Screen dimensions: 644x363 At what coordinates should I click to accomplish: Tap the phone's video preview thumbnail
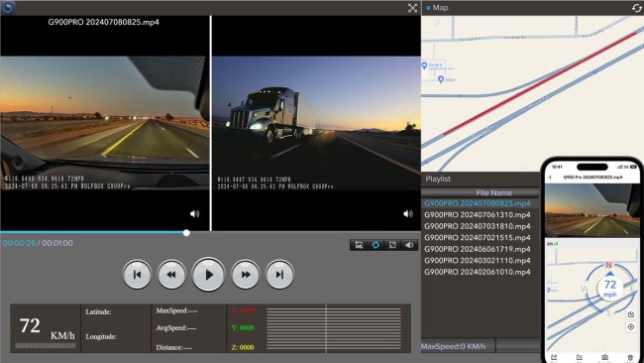point(592,210)
